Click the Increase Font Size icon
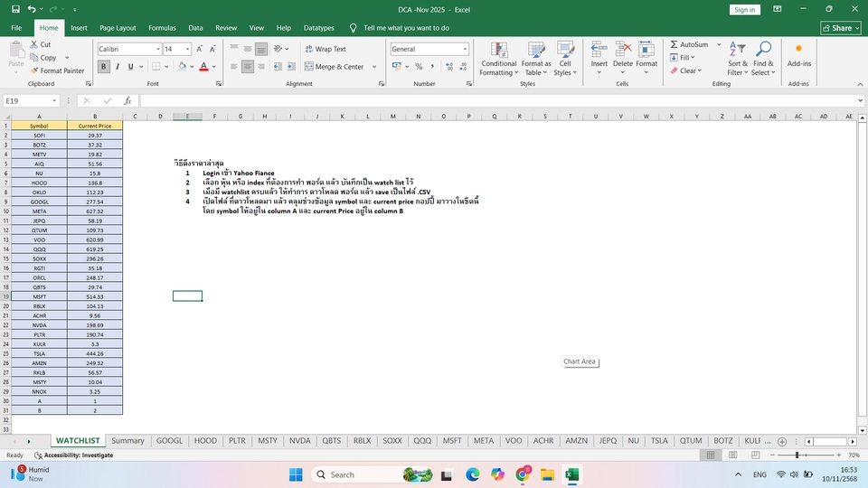This screenshot has height=488, width=868. click(x=200, y=49)
